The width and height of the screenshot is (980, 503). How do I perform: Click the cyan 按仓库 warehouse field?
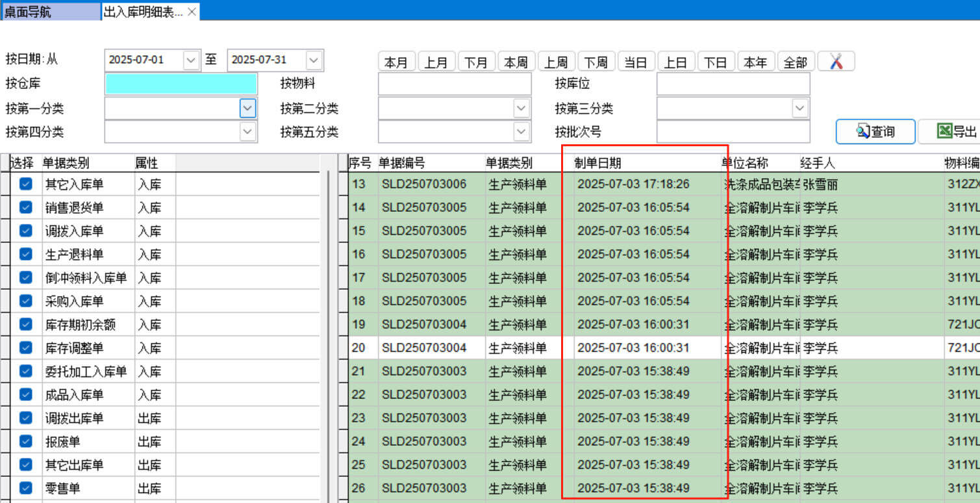point(181,84)
